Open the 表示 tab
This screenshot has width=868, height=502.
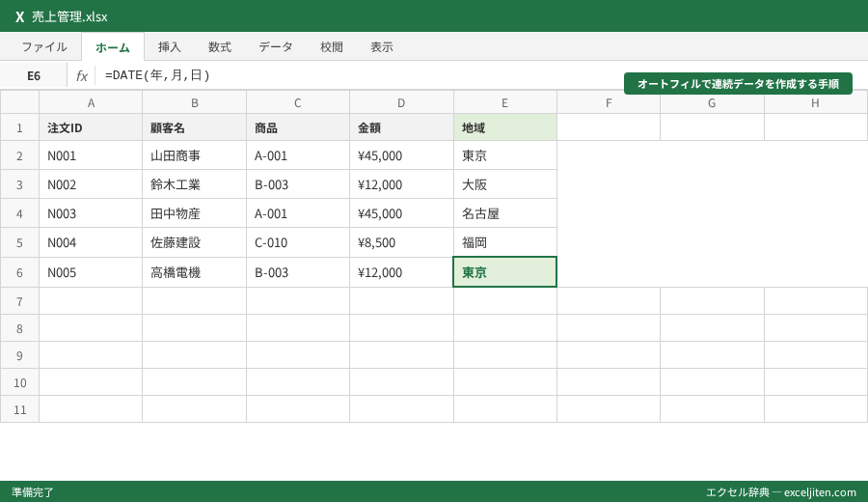click(x=381, y=47)
